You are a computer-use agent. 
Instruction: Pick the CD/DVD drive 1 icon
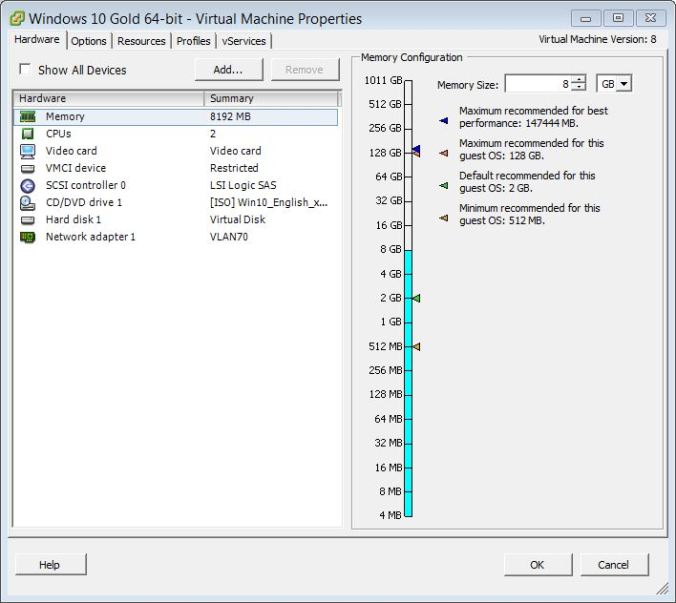[x=28, y=202]
